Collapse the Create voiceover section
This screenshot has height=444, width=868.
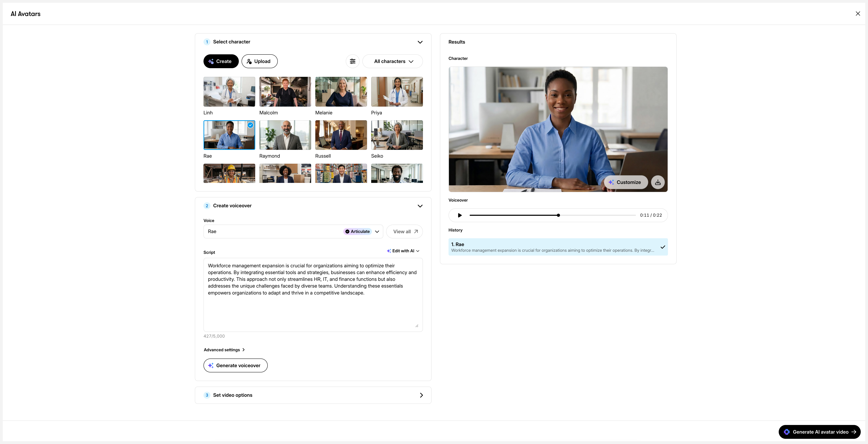(x=420, y=206)
